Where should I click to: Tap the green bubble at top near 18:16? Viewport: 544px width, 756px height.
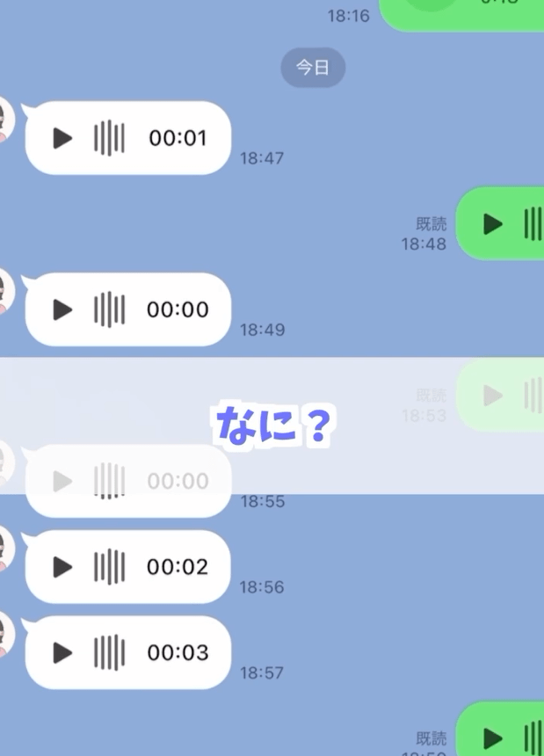(461, 14)
